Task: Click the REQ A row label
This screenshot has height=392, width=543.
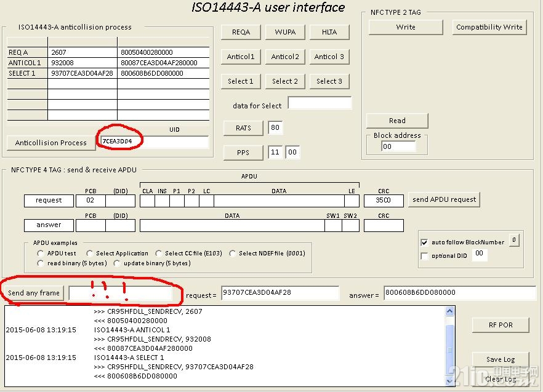Action: [x=27, y=53]
